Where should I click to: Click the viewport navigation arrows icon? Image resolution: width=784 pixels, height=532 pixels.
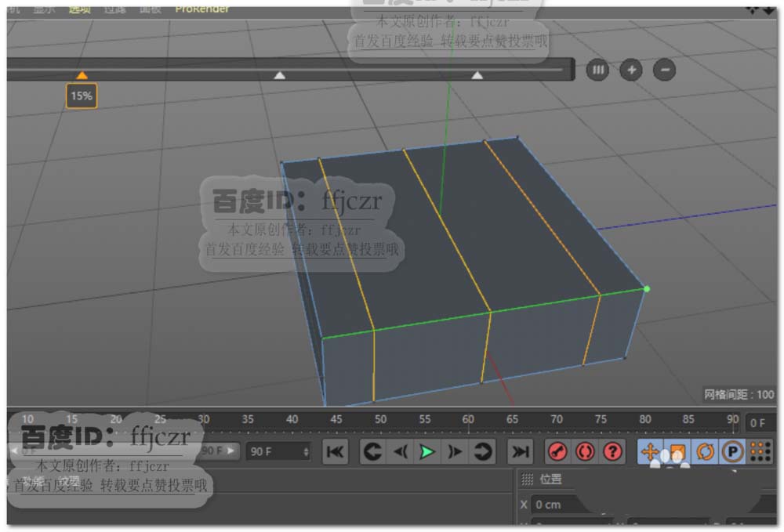coord(751,9)
